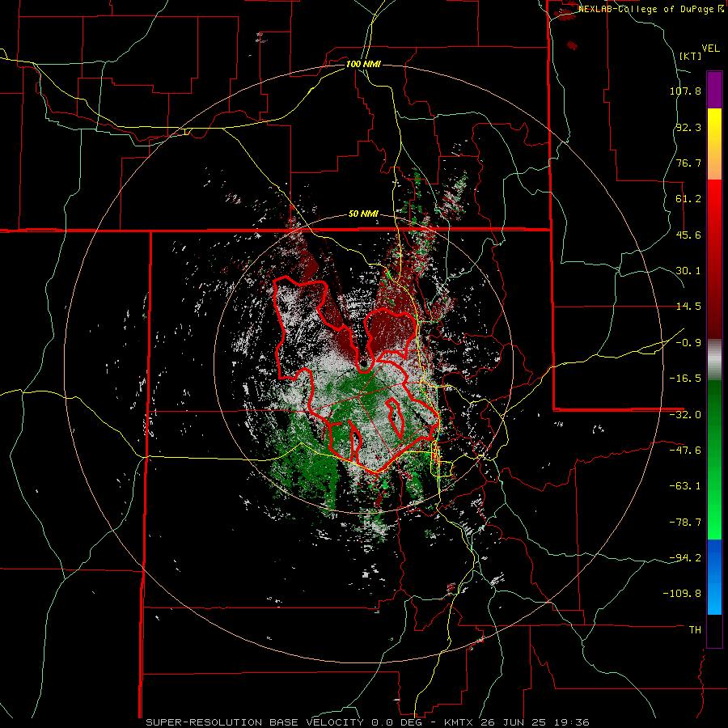Select the -94.2 legend value
Viewport: 728px width, 728px height.
coord(685,557)
